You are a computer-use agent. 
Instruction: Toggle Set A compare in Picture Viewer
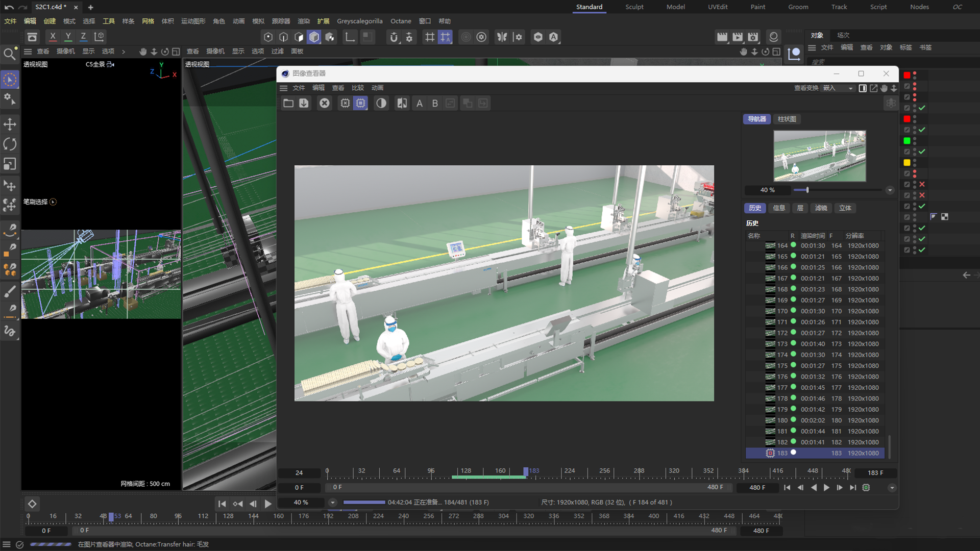click(x=420, y=103)
